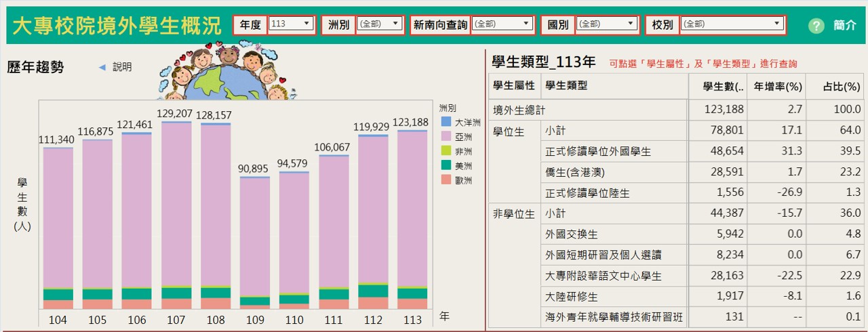Select the 歐洲 legend color swatch
This screenshot has width=868, height=332.
(446, 180)
